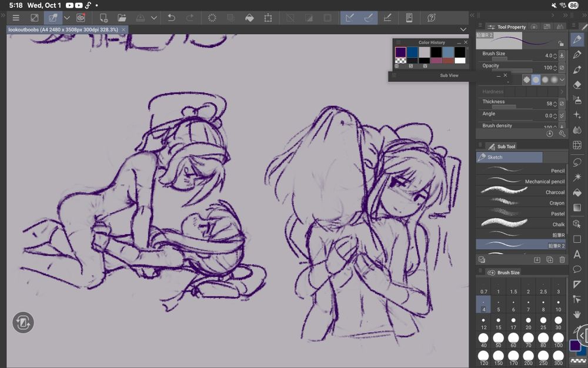The width and height of the screenshot is (588, 368).
Task: Open the Tool Property panel menu
Action: click(x=480, y=25)
